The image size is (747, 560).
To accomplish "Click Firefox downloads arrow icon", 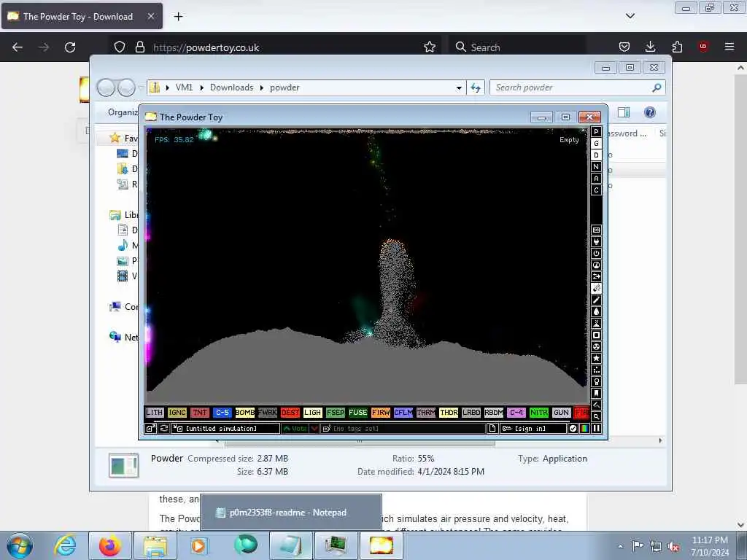I will pos(650,47).
